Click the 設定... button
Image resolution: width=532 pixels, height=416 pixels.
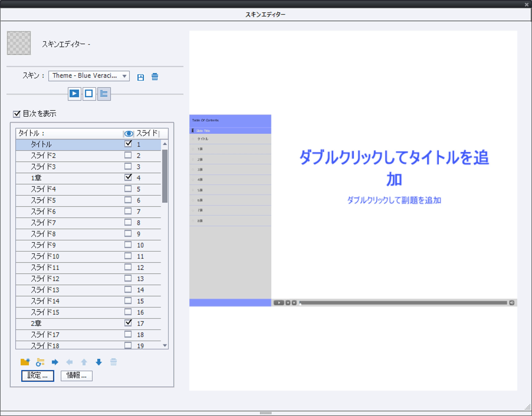click(38, 376)
